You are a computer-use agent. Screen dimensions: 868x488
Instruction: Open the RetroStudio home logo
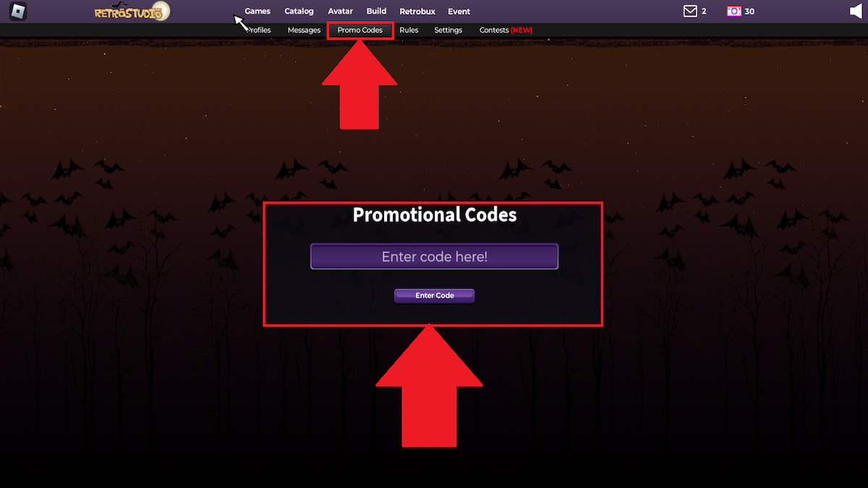pyautogui.click(x=132, y=12)
